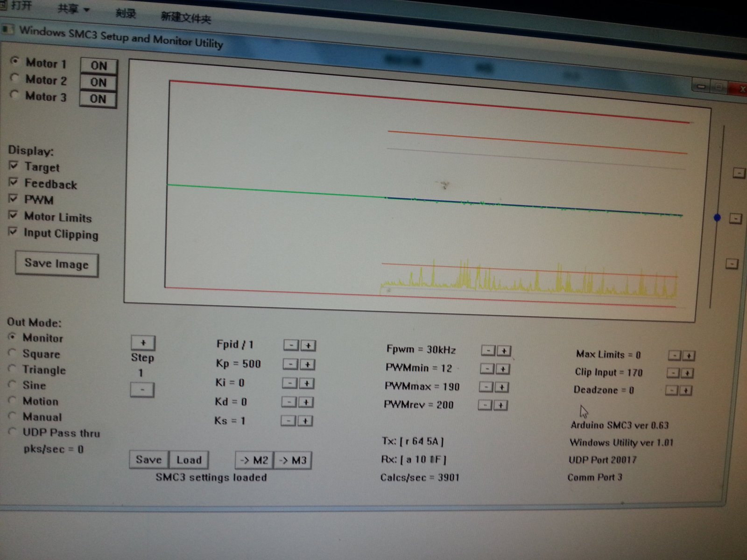Screen dimensions: 747x560
Task: Decrease the Kd value
Action: click(289, 402)
